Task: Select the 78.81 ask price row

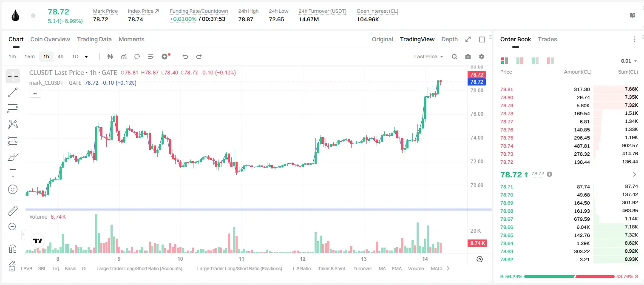Action: tap(569, 89)
